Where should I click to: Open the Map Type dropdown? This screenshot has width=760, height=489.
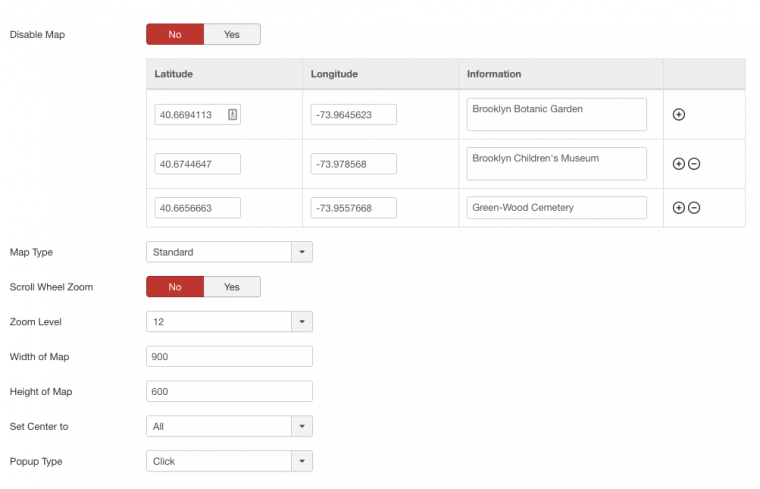pyautogui.click(x=229, y=252)
